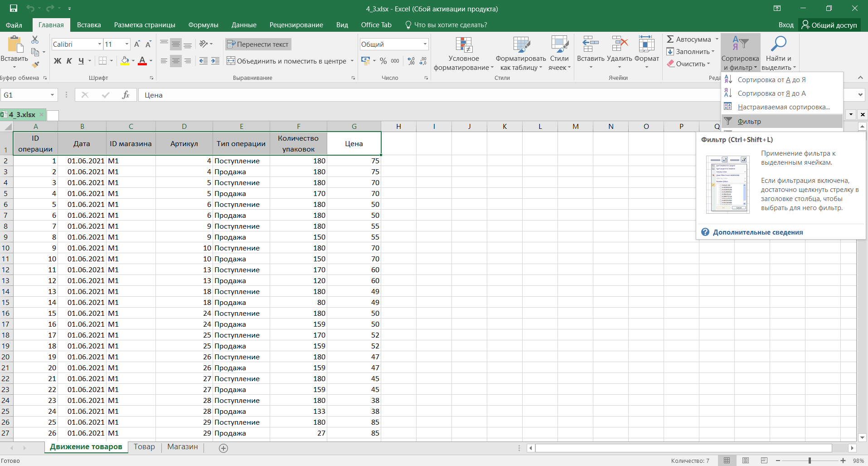
Task: Switch to the Данные ribbon tab
Action: click(x=244, y=25)
